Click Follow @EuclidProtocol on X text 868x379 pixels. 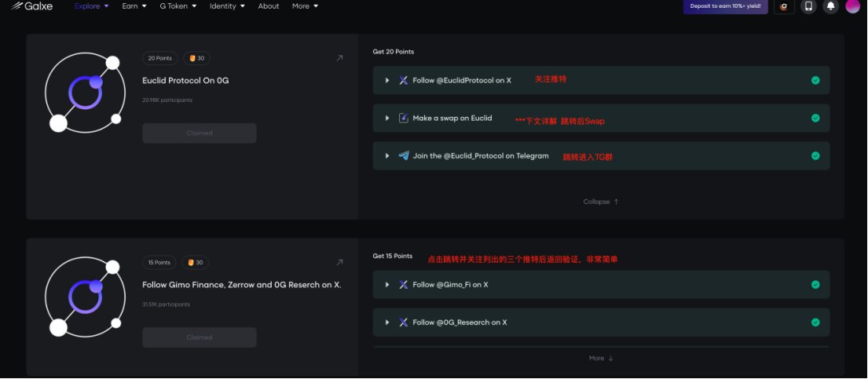(x=462, y=80)
